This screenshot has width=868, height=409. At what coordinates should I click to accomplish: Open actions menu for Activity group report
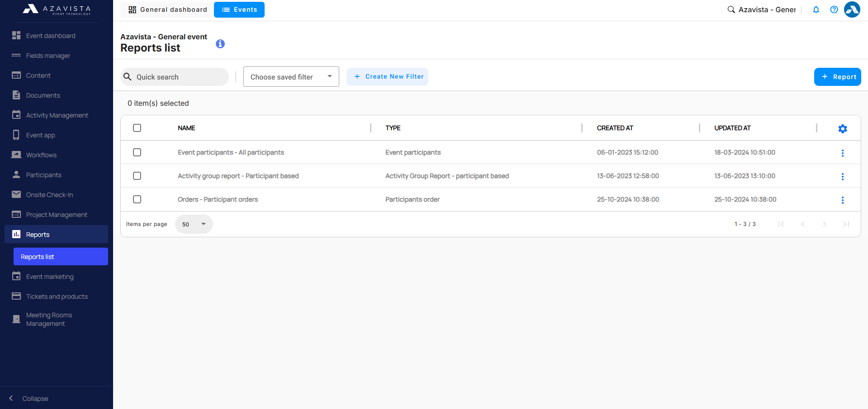(843, 177)
